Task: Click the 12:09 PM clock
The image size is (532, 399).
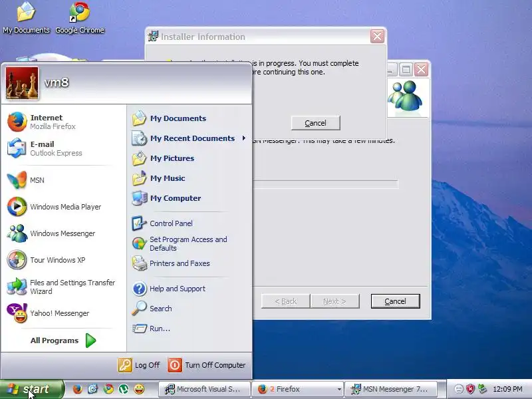Action: point(507,389)
